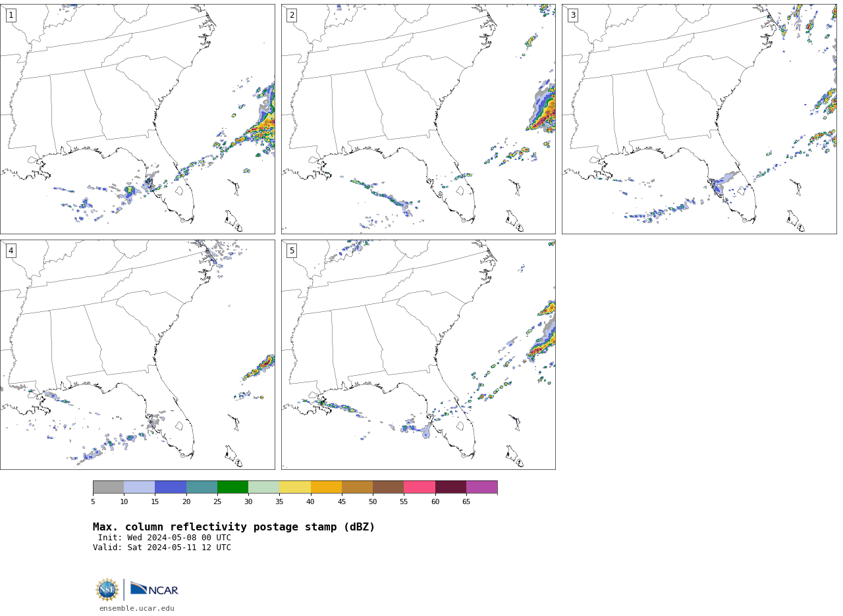Click the colorbar tick label 65
843x616 pixels.
tap(466, 502)
